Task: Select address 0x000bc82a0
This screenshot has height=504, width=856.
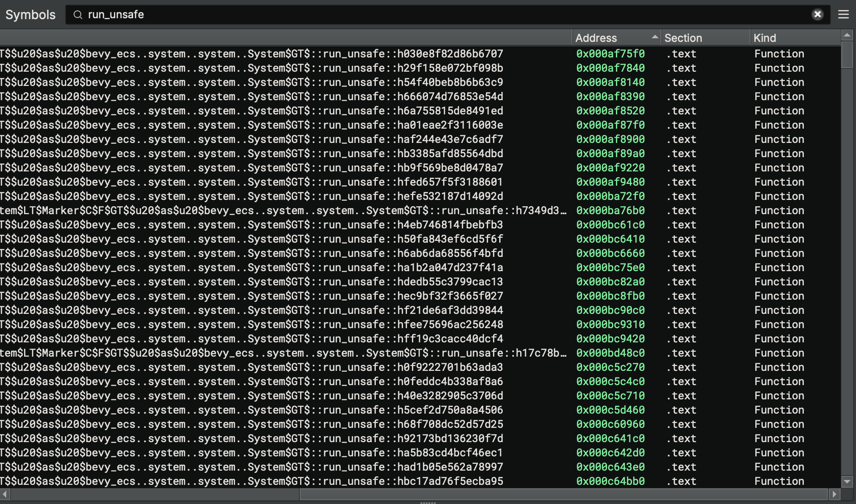Action: coord(610,282)
